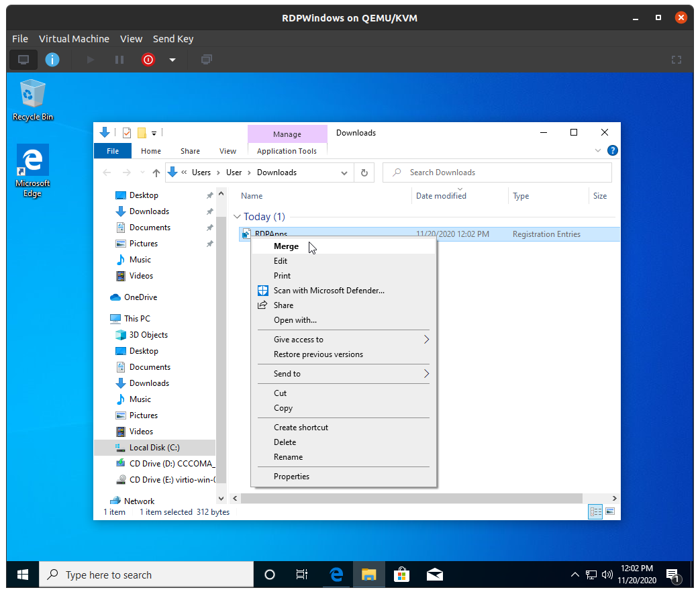Open the shutdown options dropdown arrow
700x594 pixels.
click(x=172, y=60)
